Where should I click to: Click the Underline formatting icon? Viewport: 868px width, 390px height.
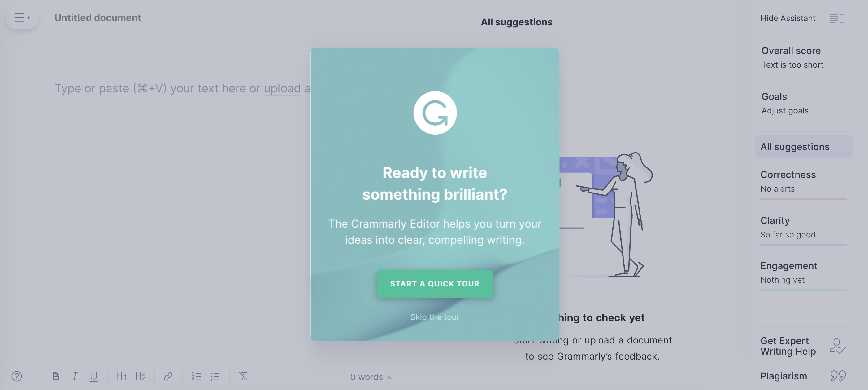(x=93, y=377)
